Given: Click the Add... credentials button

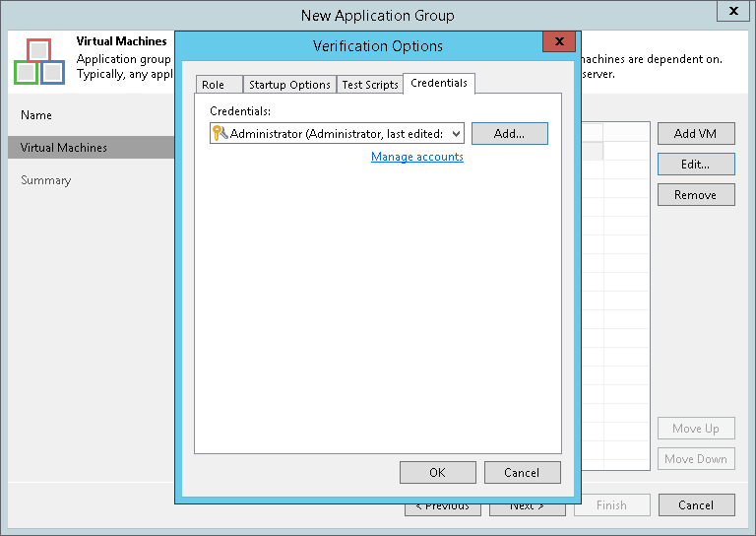Looking at the screenshot, I should [x=510, y=134].
